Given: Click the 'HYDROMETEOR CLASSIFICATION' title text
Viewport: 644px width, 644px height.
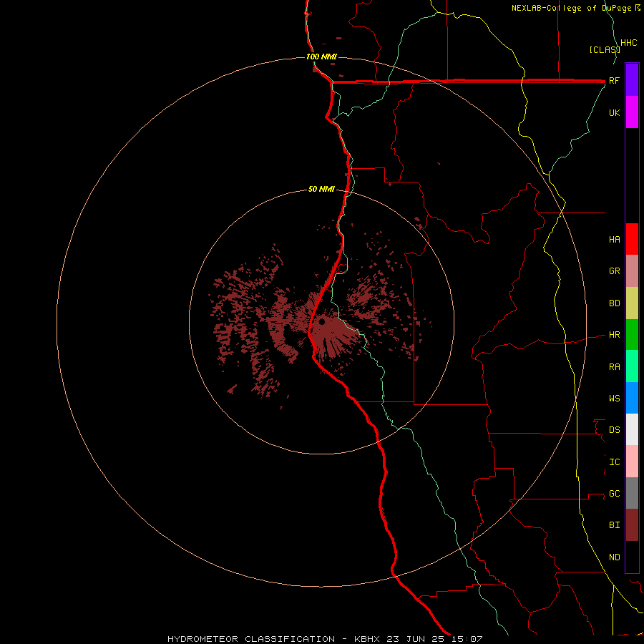Looking at the screenshot, I should (x=251, y=639).
